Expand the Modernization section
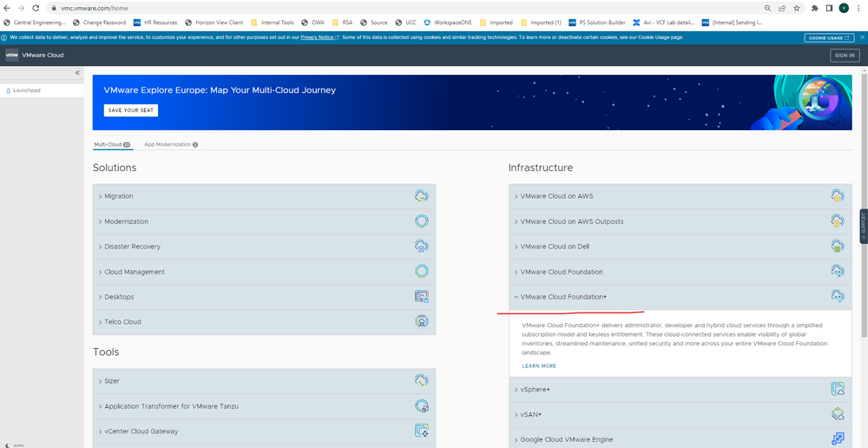Screen dimensions: 868x448 264,221
